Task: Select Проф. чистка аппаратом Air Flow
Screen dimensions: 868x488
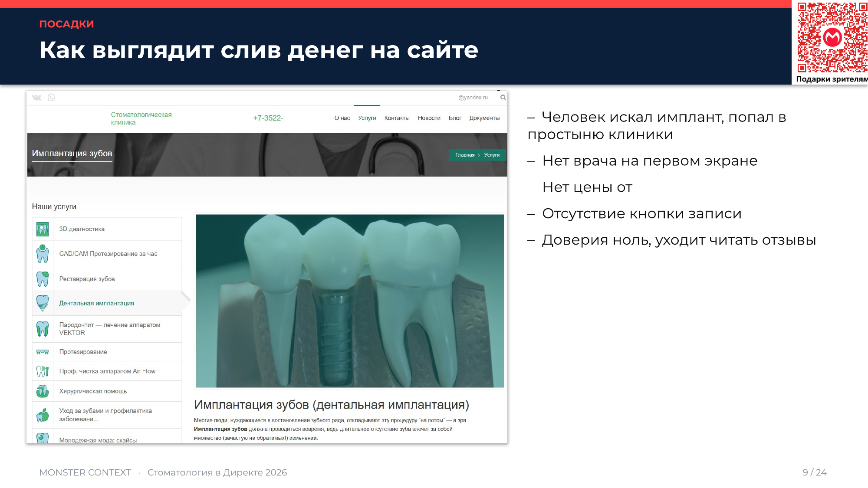Action: coord(107,371)
